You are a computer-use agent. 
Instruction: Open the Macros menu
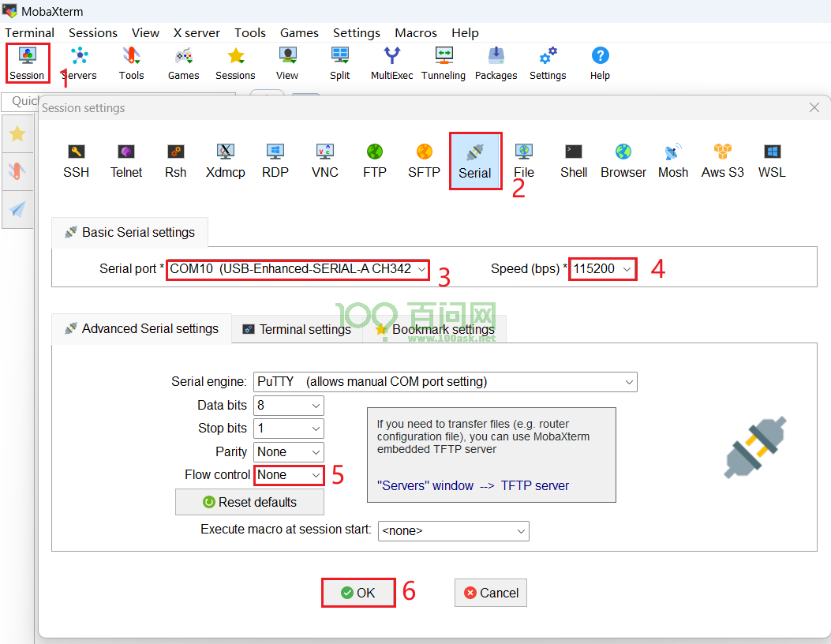point(415,32)
